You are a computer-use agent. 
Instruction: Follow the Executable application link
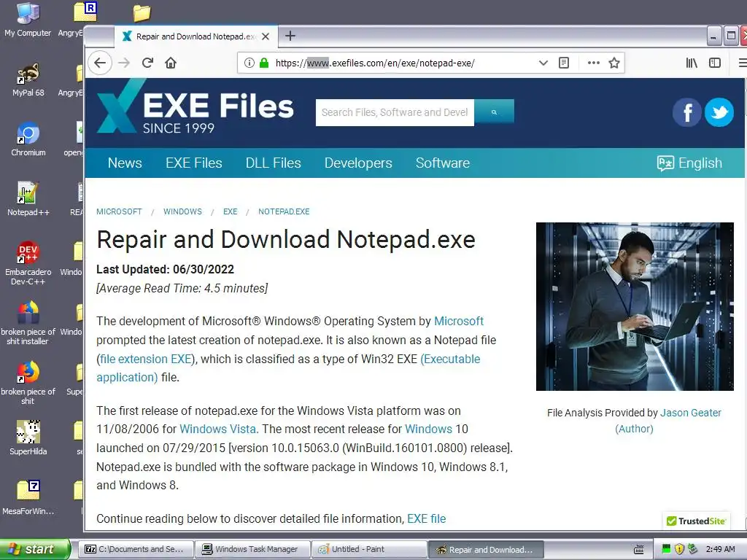click(x=288, y=368)
